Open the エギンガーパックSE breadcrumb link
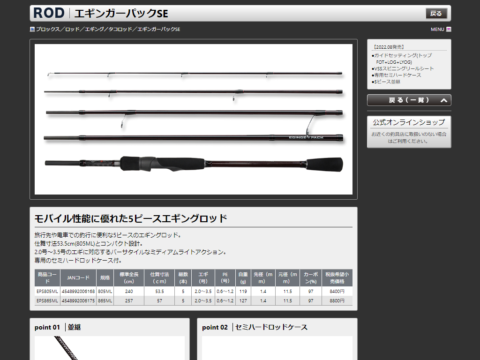 [x=159, y=29]
